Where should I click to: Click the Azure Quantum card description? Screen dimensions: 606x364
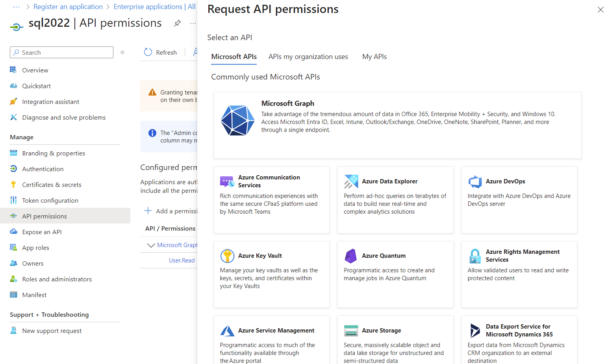click(389, 274)
